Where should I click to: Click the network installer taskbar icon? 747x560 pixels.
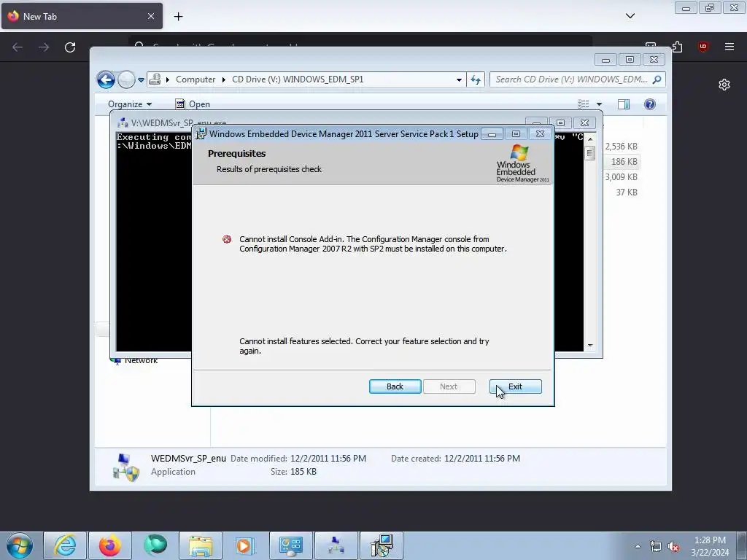(336, 545)
